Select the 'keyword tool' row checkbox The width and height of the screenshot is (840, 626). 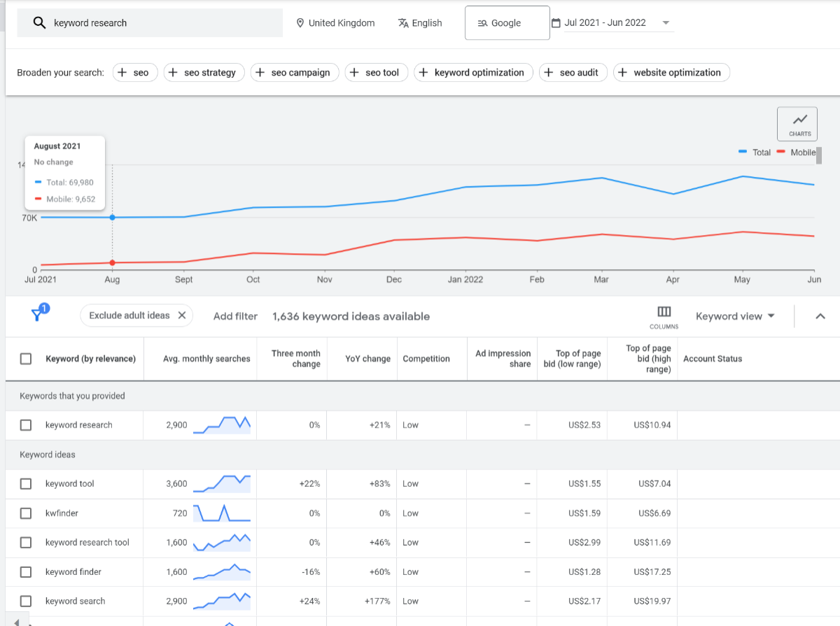tap(26, 484)
